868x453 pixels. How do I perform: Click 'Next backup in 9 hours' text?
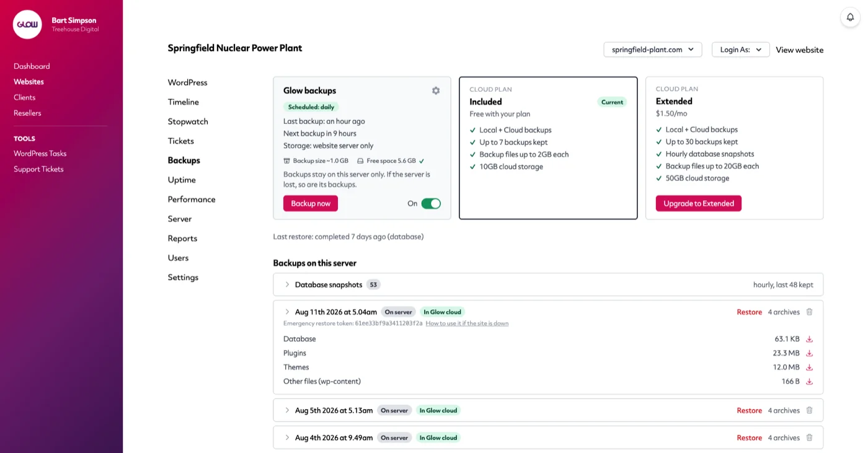pyautogui.click(x=320, y=134)
